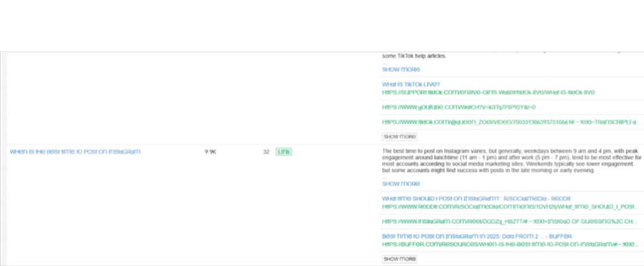644x266 pixels.
Task: Select the value 32 in the Instagram row
Action: (x=266, y=152)
